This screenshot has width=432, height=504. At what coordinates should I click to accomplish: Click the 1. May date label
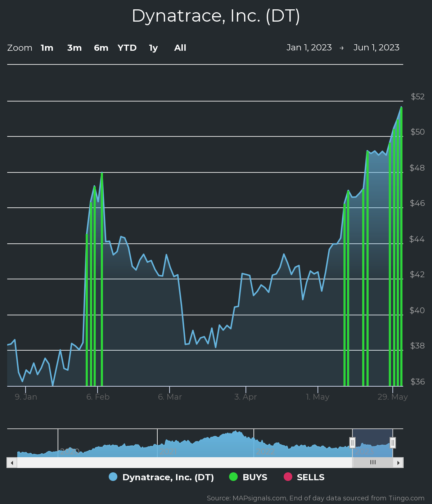[x=318, y=397]
